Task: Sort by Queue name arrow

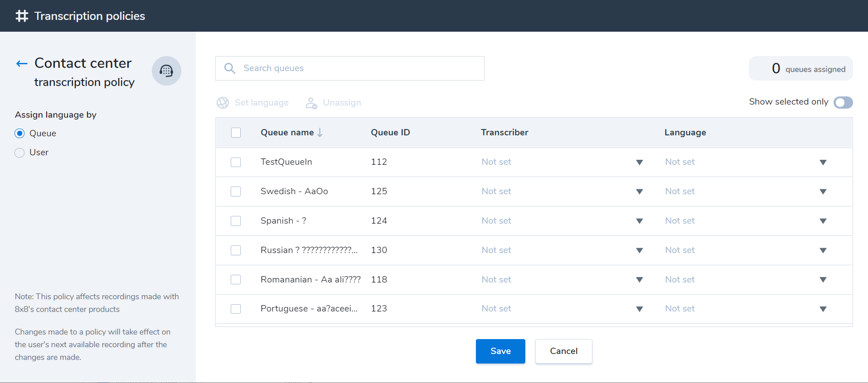Action: coord(320,132)
